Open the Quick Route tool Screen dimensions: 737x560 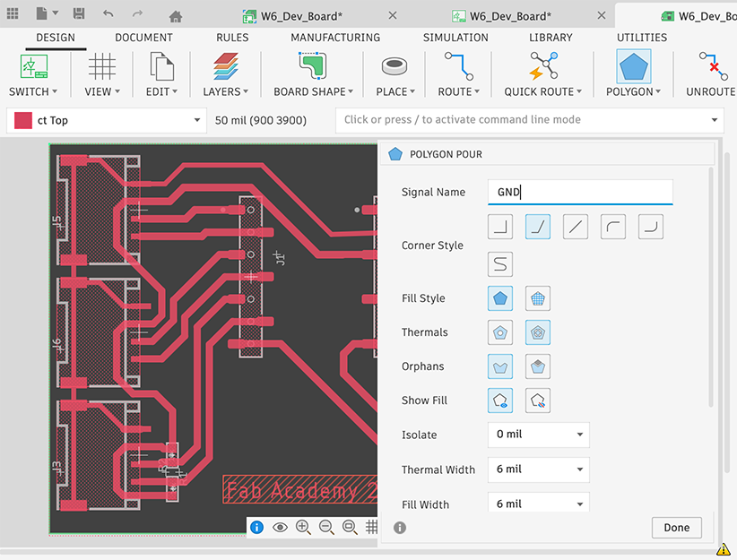click(543, 66)
